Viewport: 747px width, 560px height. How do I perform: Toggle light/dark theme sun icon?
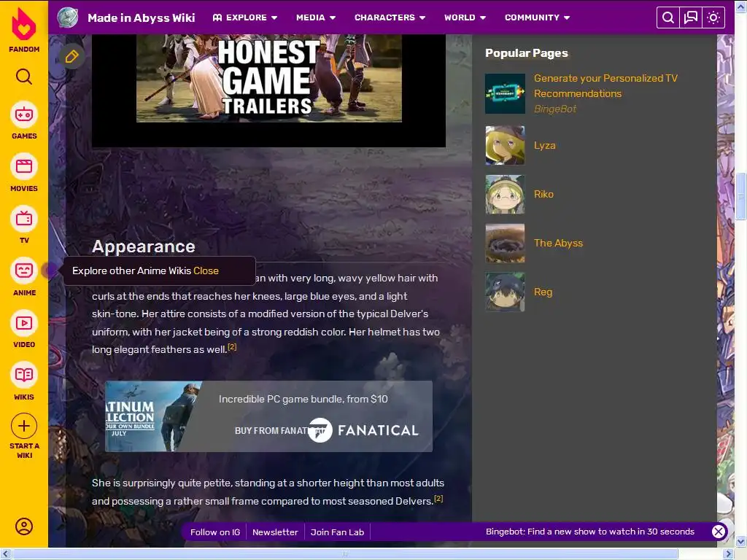click(x=713, y=17)
